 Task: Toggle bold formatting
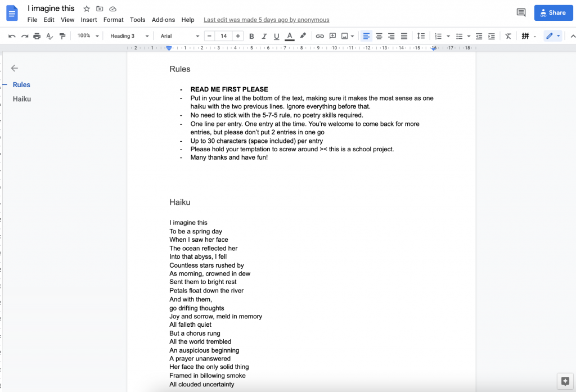click(x=251, y=36)
